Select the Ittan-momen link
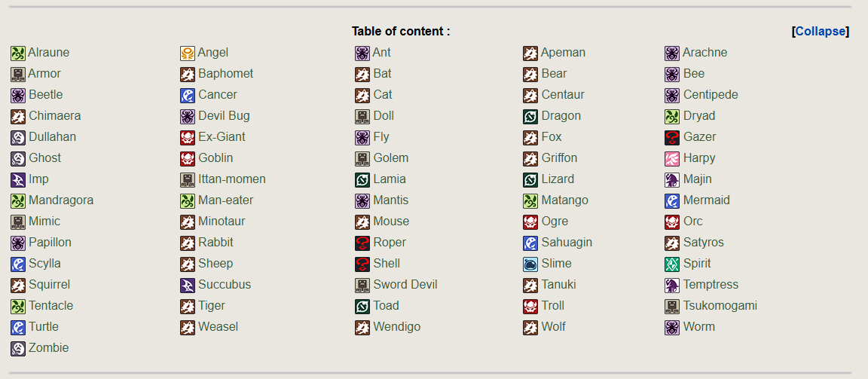868x379 pixels. click(231, 179)
